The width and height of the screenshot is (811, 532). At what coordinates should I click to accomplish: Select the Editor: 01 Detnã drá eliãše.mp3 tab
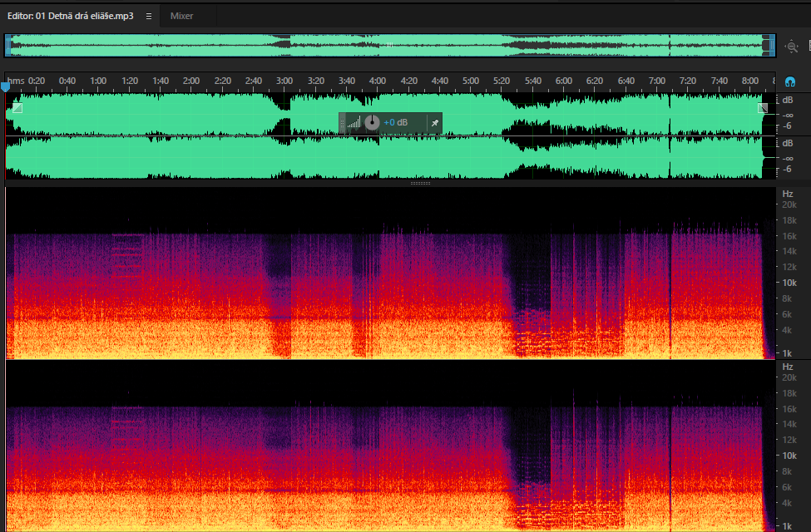tap(71, 16)
